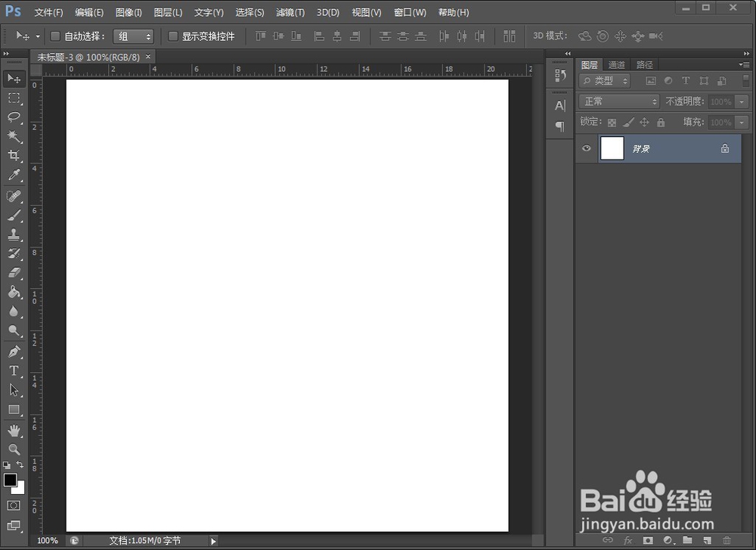The width and height of the screenshot is (756, 550).
Task: Open the status bar info arrow menu
Action: click(213, 542)
